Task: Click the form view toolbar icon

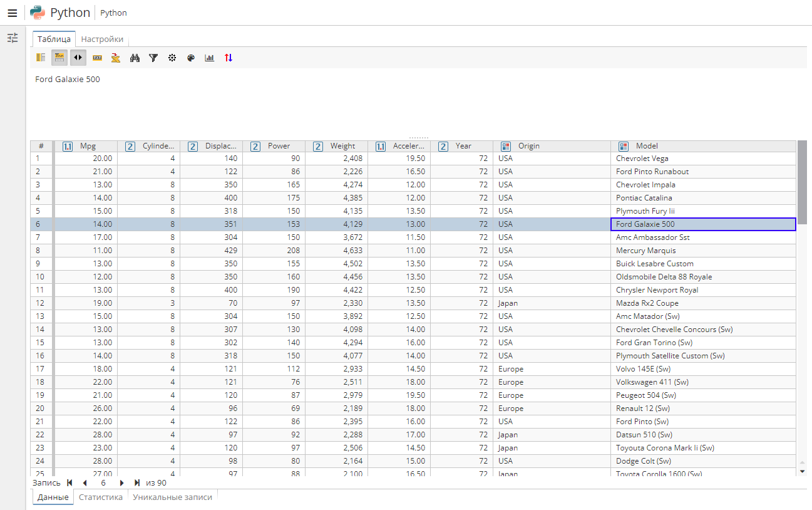Action: click(41, 58)
